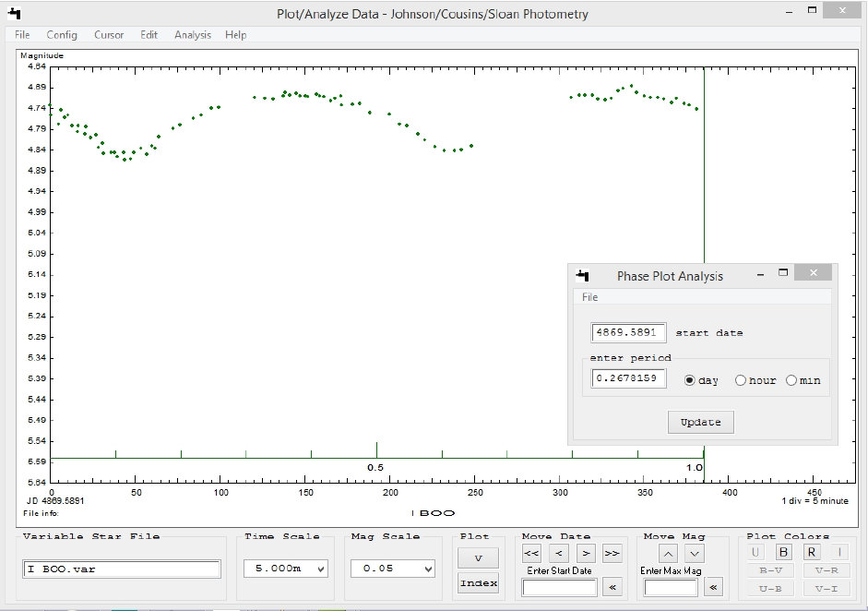Toggle the R plot color button

tap(812, 552)
